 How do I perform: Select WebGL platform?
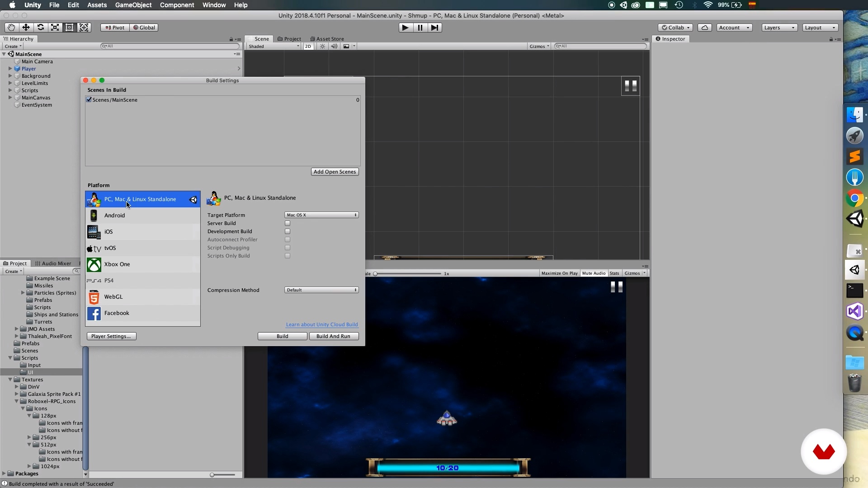tap(143, 297)
